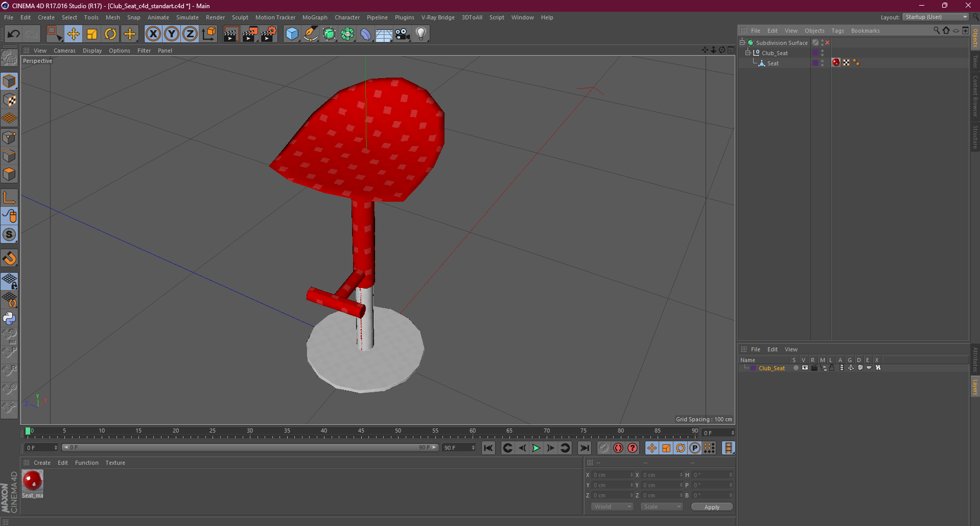Collapse the Subdivision Surface tree node
The width and height of the screenshot is (980, 526).
tap(742, 43)
